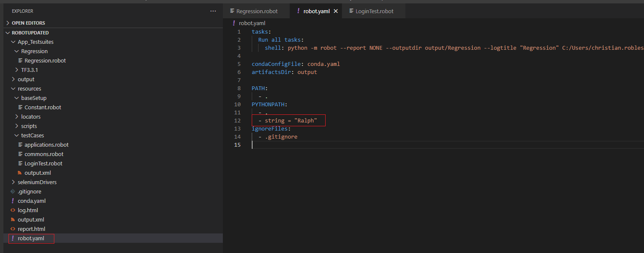Screen dimensions: 644x253
Task: Expand the seleniumDrivers folder
Action: 37,182
